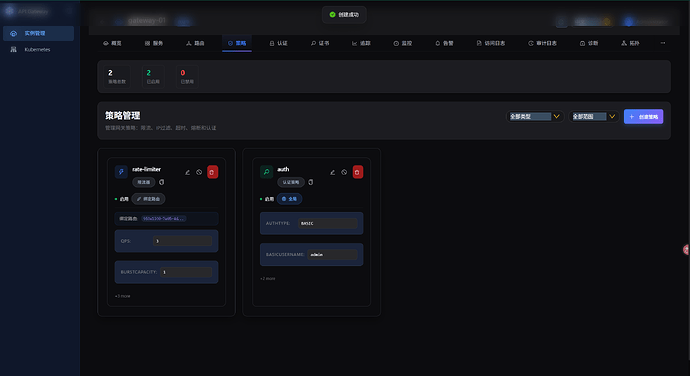The image size is (690, 376).
Task: Click the enabled status on rate-limiter card
Action: [x=121, y=199]
